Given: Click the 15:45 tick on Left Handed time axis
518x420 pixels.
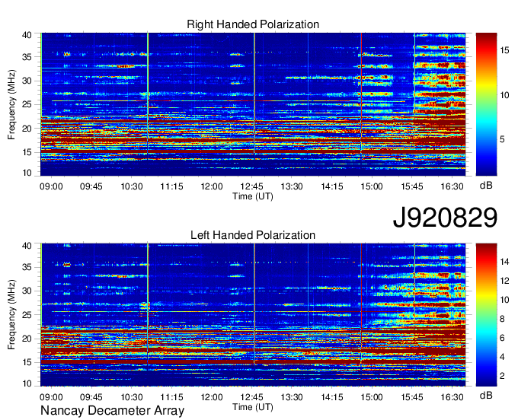Looking at the screenshot, I should click(412, 397).
